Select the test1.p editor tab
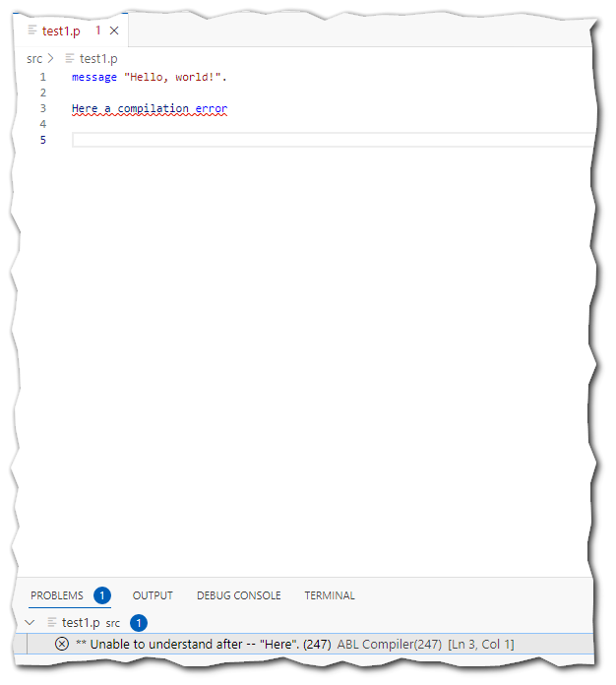The image size is (616, 685). point(61,31)
